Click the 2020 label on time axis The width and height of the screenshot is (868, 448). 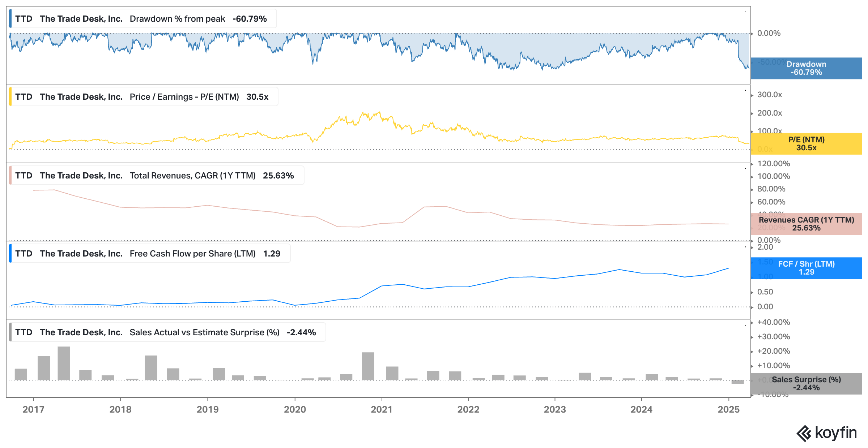click(295, 409)
